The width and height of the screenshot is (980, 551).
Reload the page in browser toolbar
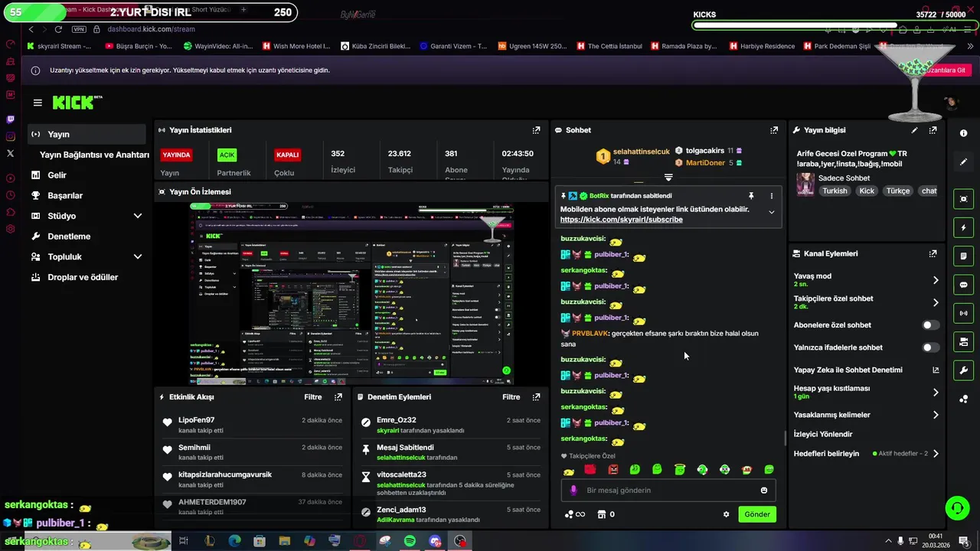coord(58,29)
